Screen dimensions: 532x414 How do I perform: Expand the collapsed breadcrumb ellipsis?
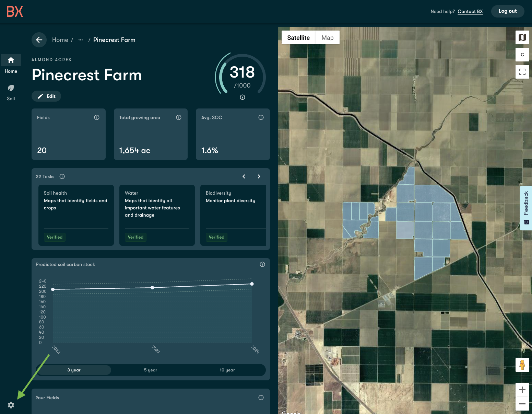(81, 40)
